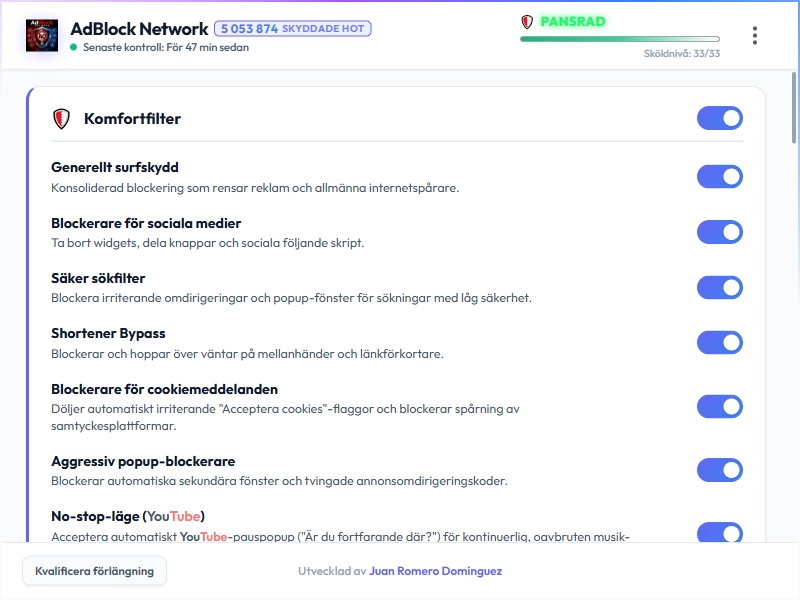Click the shield icon beside PANSRAD
The width and height of the screenshot is (800, 600).
[527, 22]
